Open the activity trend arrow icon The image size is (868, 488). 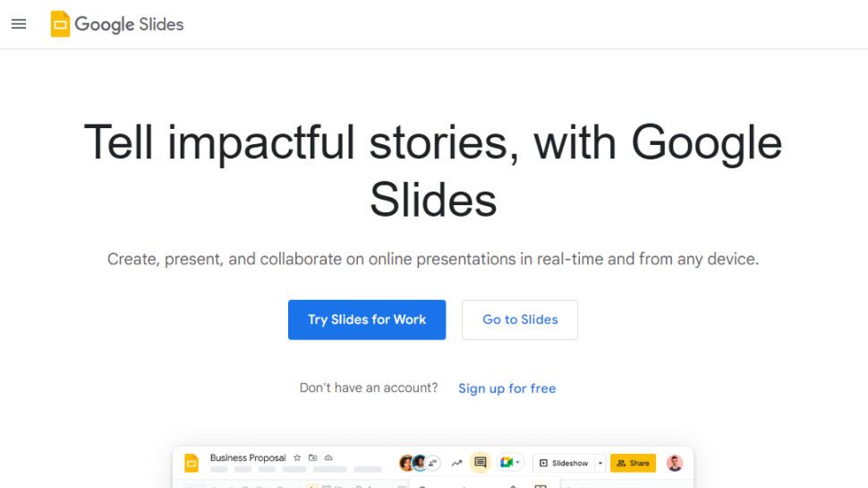point(456,463)
